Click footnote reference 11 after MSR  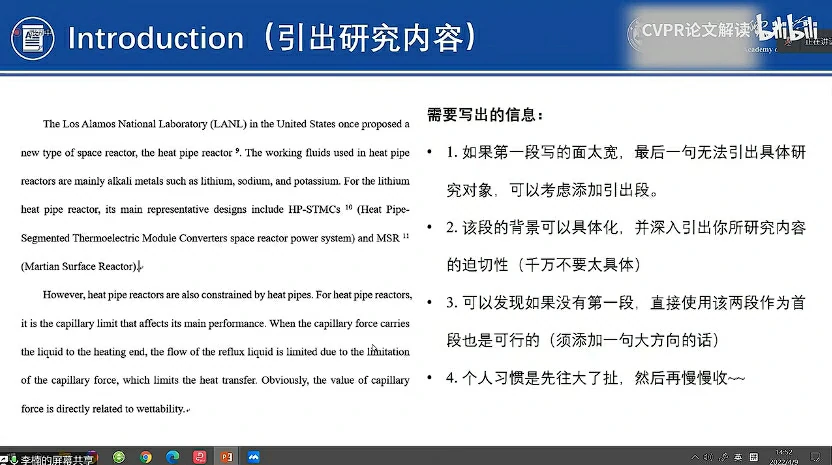405,236
